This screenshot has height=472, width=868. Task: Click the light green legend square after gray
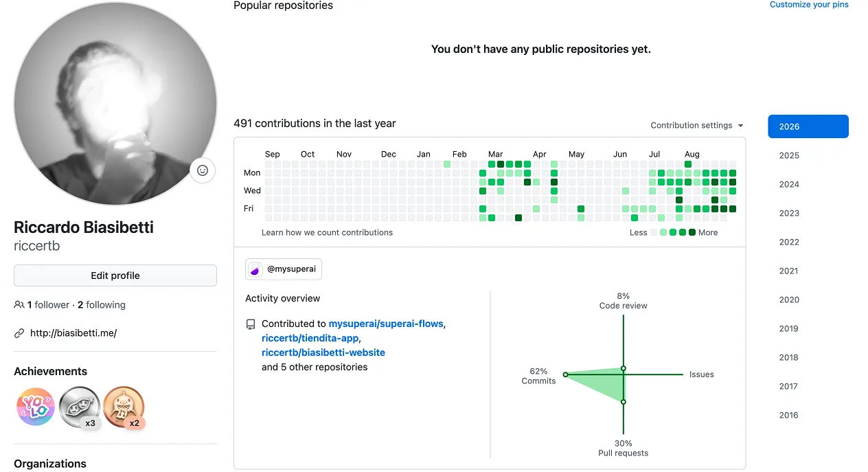click(663, 232)
